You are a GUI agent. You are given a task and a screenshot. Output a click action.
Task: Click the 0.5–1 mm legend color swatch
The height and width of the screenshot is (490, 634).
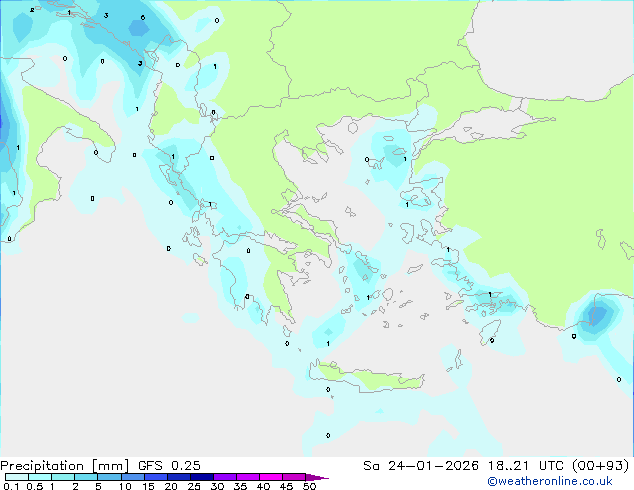(x=40, y=477)
